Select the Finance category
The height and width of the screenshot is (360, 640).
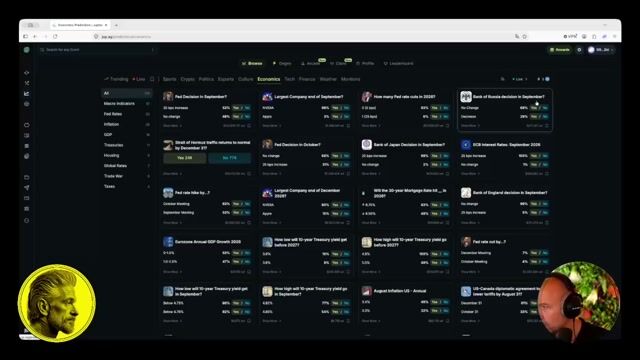[x=307, y=79]
